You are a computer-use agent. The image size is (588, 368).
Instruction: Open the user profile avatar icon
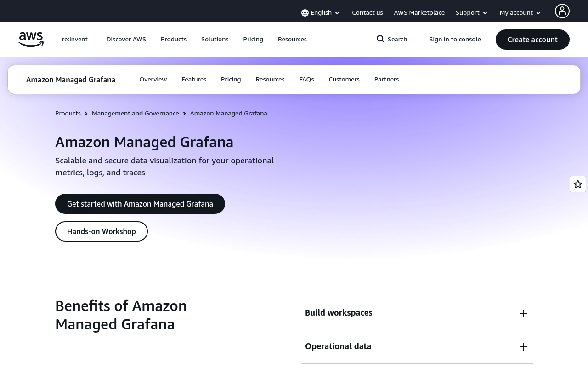tap(562, 11)
